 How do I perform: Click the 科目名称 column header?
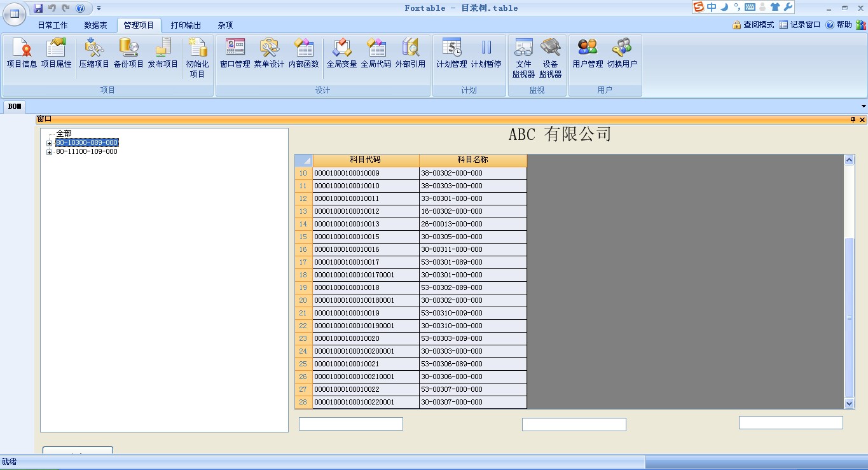[473, 160]
